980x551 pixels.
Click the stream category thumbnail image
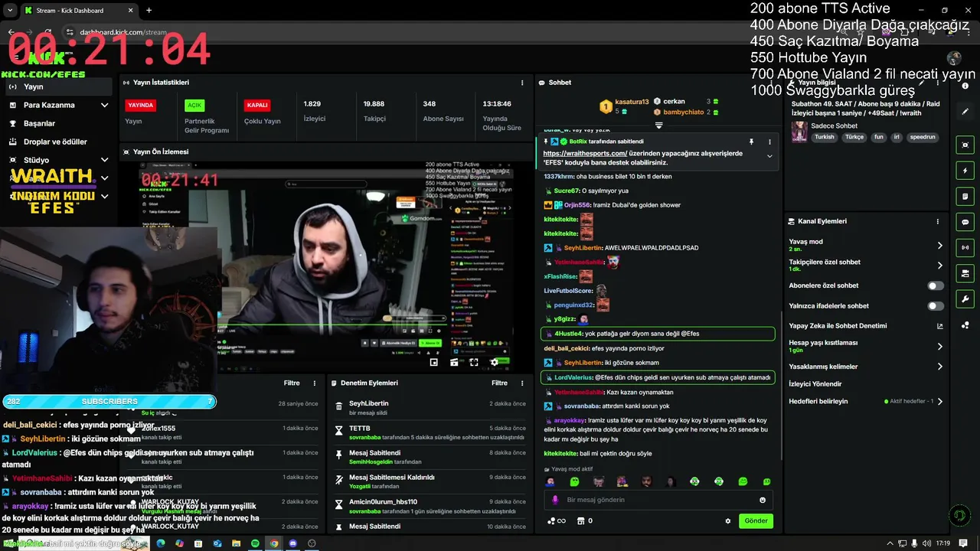click(800, 132)
